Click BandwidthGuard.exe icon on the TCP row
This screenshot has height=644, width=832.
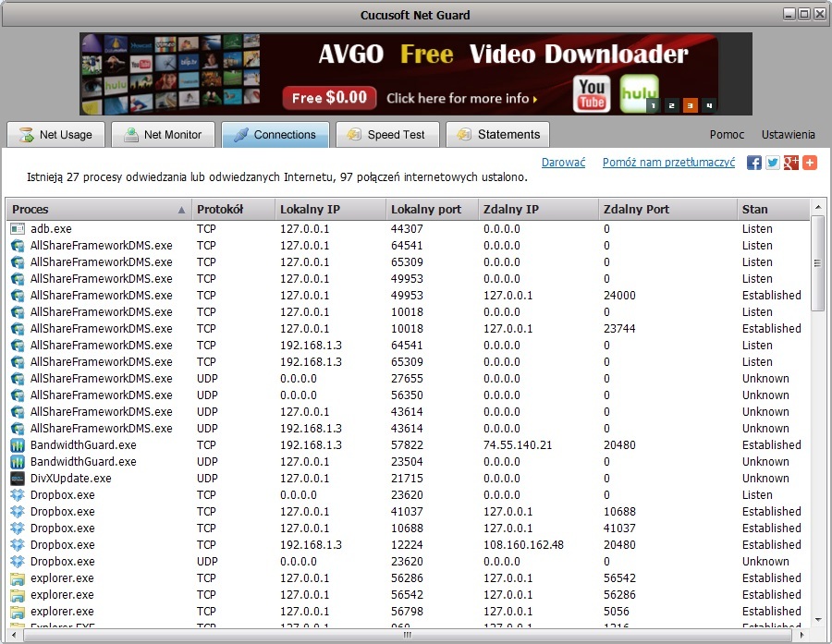[x=18, y=445]
